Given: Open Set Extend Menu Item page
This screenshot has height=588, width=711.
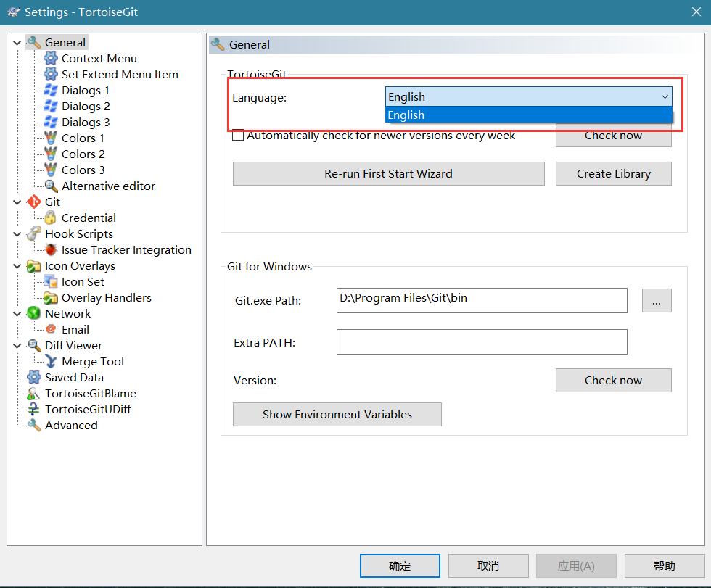Looking at the screenshot, I should pos(120,74).
